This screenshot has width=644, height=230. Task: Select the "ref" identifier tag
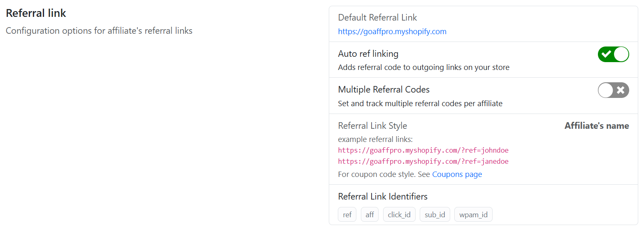[x=347, y=215]
